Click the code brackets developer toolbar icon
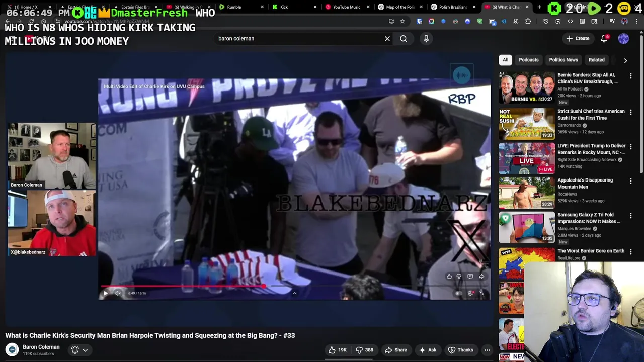The image size is (644, 362). tap(570, 21)
